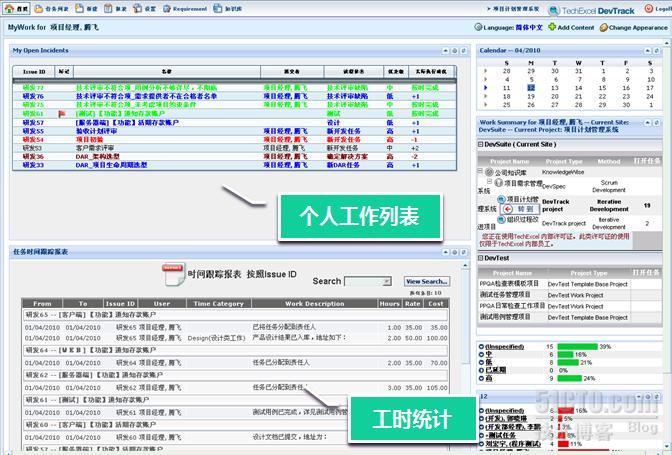
Task: Refresh the Work Summary panel
Action: [657, 123]
